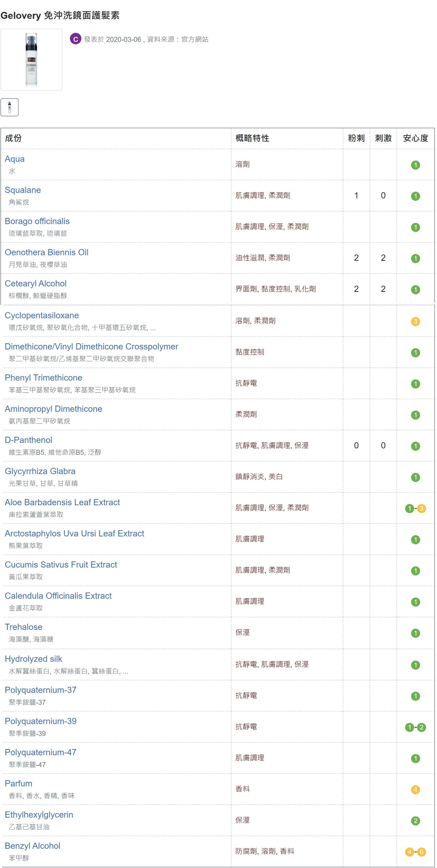This screenshot has width=437, height=868.
Task: Click the 安心度 column header
Action: [415, 138]
